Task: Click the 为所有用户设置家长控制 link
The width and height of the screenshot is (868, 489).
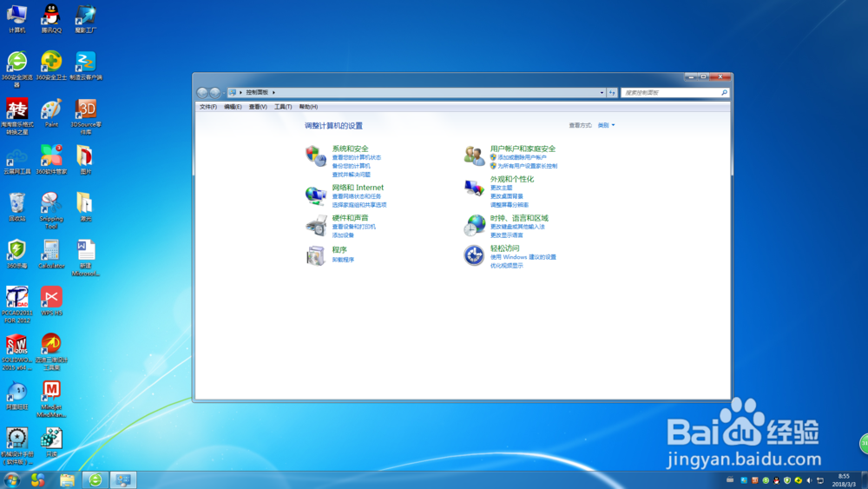Action: [527, 166]
